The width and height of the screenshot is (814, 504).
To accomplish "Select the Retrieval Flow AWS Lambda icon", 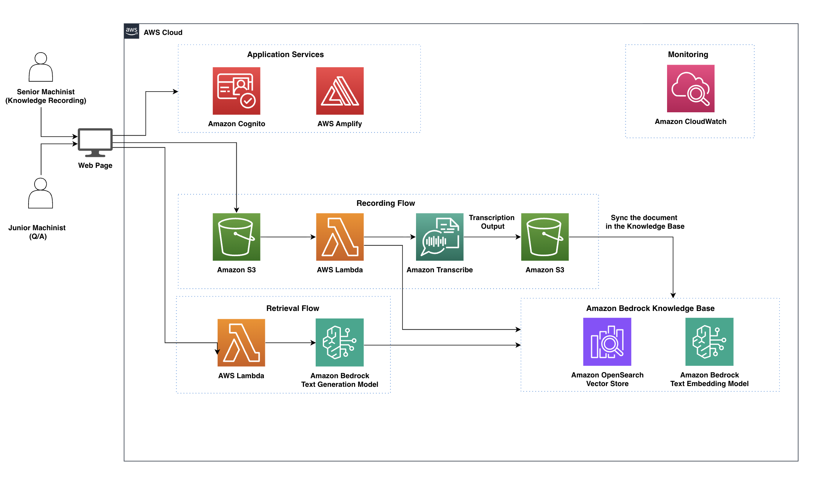I will (x=241, y=343).
